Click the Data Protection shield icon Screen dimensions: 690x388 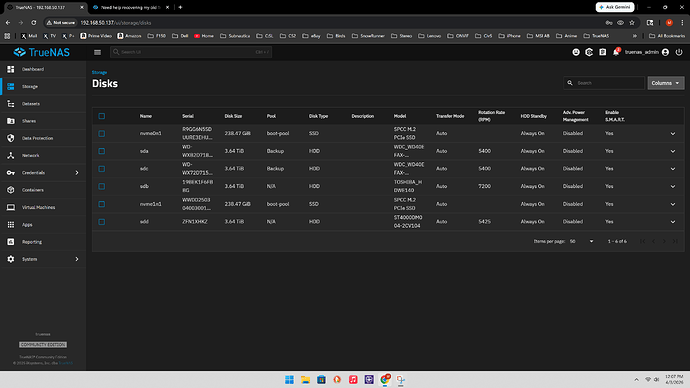click(11, 138)
